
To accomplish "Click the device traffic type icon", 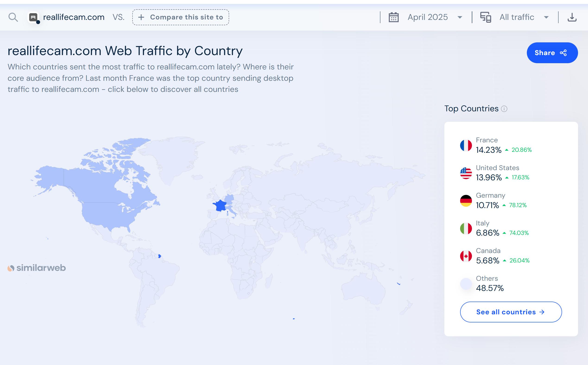I will click(485, 17).
